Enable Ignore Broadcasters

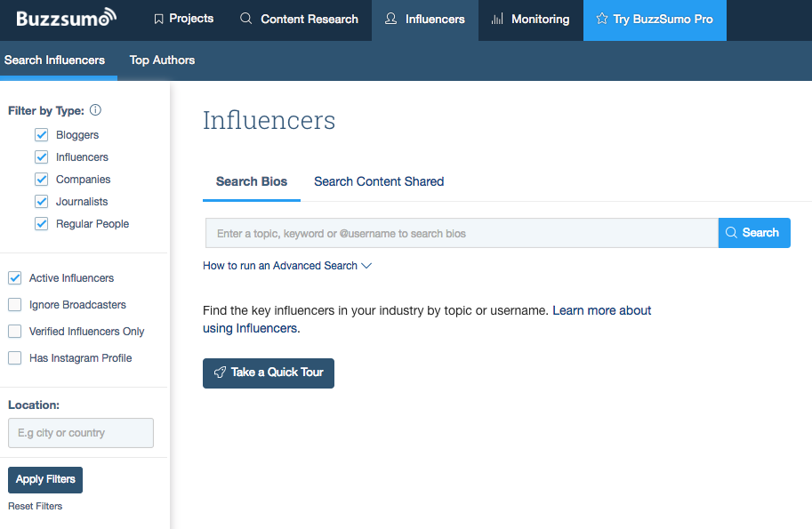pyautogui.click(x=15, y=305)
